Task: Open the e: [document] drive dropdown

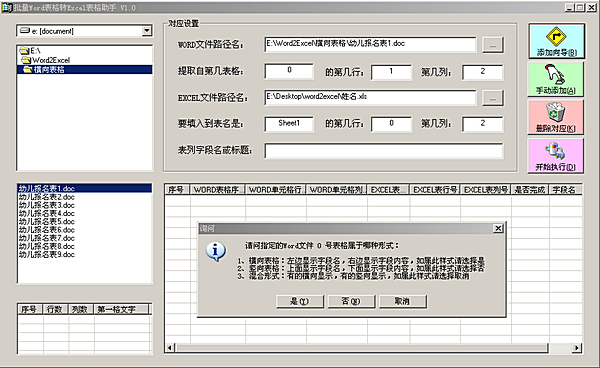Action: click(x=147, y=31)
